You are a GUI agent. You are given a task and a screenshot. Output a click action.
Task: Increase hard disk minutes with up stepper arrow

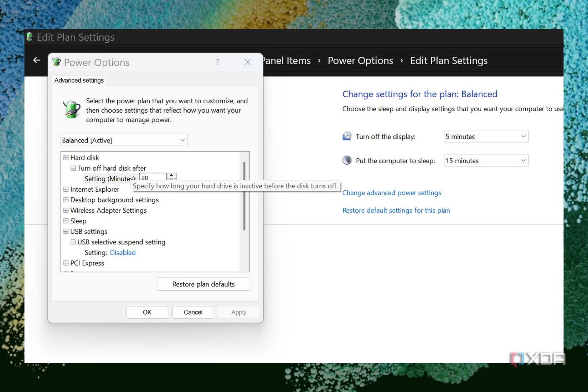[x=171, y=175]
